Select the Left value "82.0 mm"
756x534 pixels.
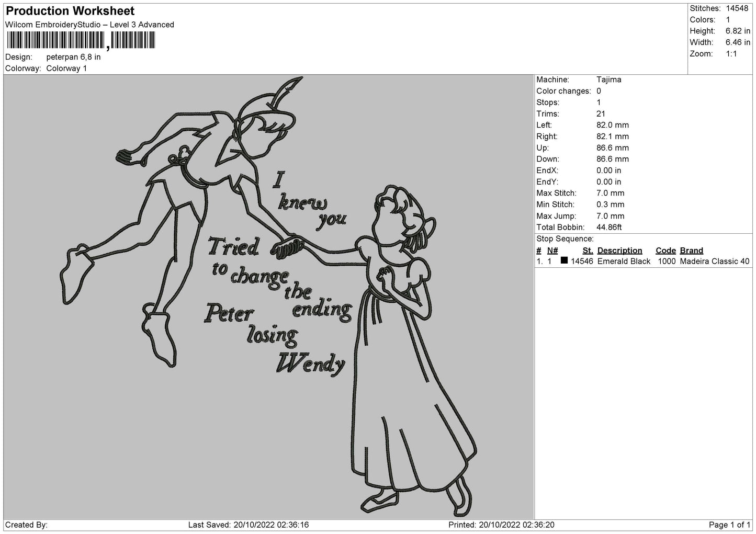[x=613, y=125]
